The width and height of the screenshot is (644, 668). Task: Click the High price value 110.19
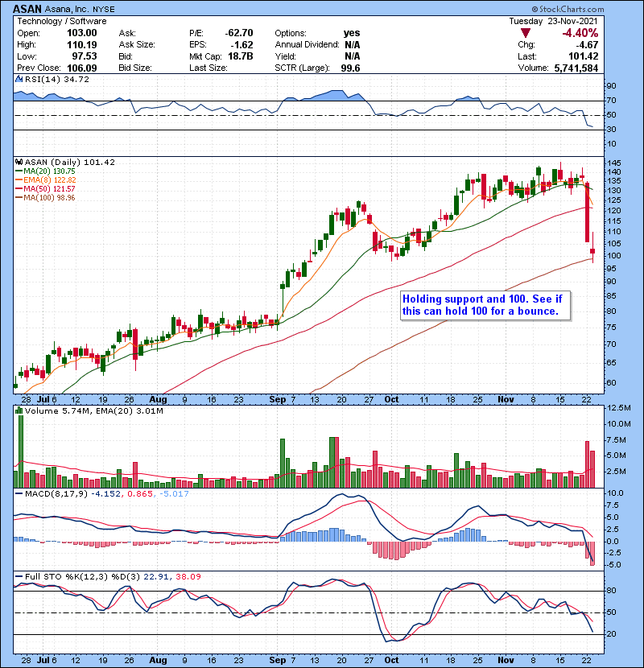[x=82, y=45]
